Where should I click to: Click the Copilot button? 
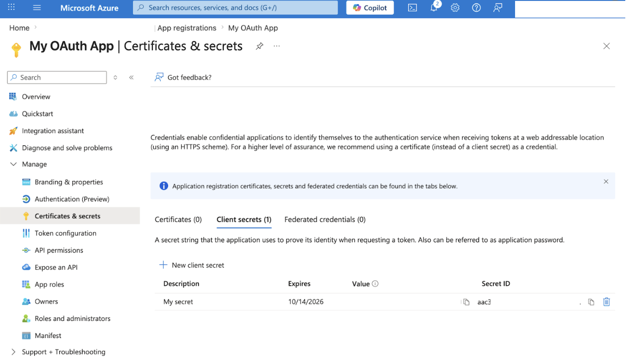click(370, 8)
